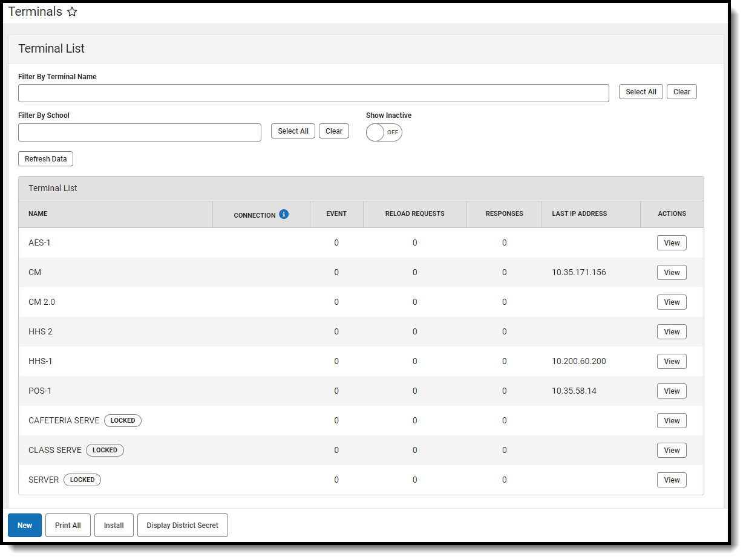Click the LOCKED badge on CAFETERIA SERVE
This screenshot has height=560, width=746.
point(123,421)
